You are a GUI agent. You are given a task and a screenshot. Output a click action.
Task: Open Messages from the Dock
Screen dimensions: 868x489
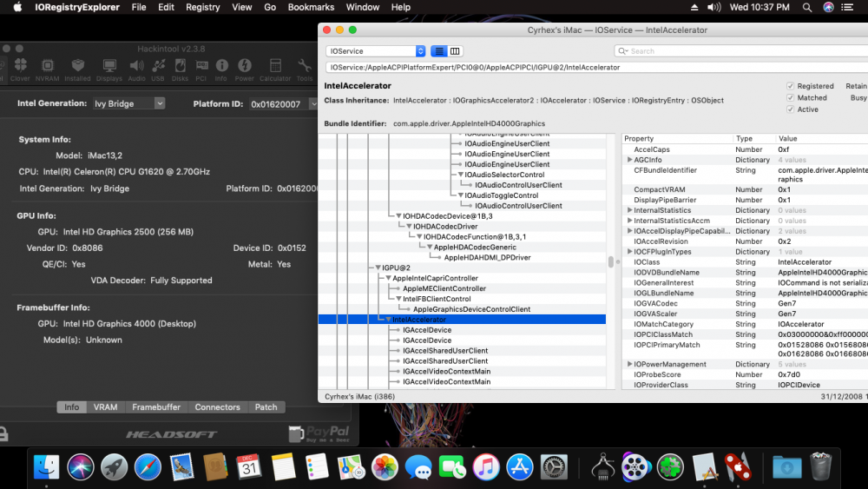[418, 466]
